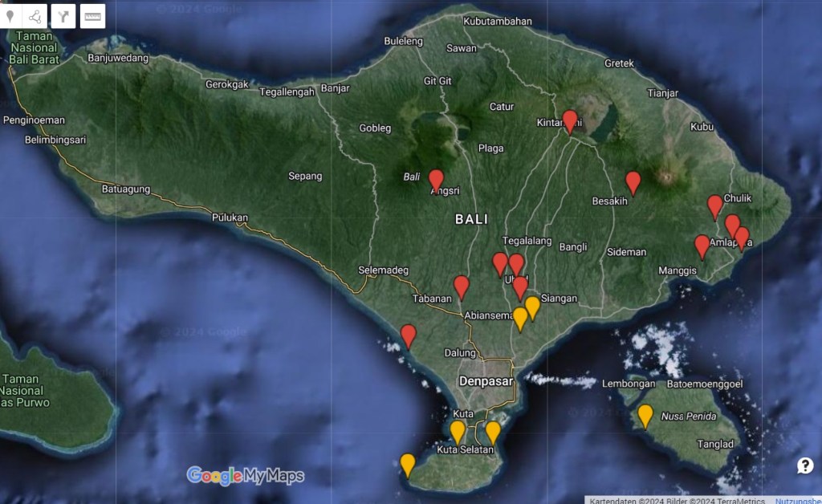The image size is (822, 504).
Task: Click the red marker at Kintamani
Action: click(570, 120)
